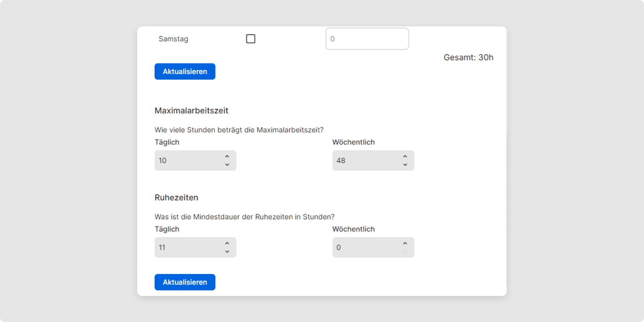Click the 'Samstag' label
The height and width of the screenshot is (322, 644).
click(x=173, y=39)
